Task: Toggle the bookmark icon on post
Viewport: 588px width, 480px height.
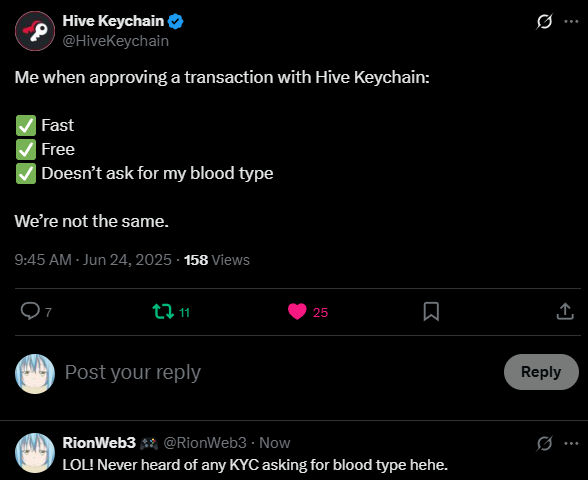Action: (431, 312)
